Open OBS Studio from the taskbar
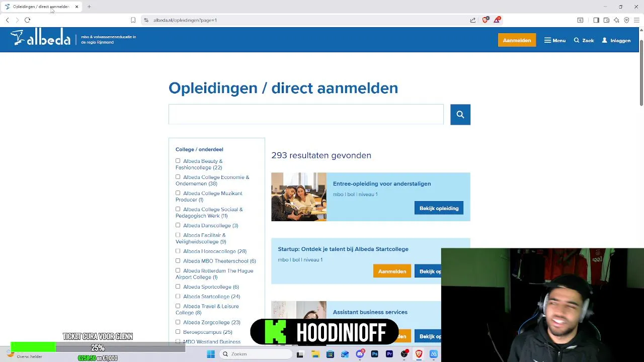This screenshot has width=644, height=362. click(404, 354)
